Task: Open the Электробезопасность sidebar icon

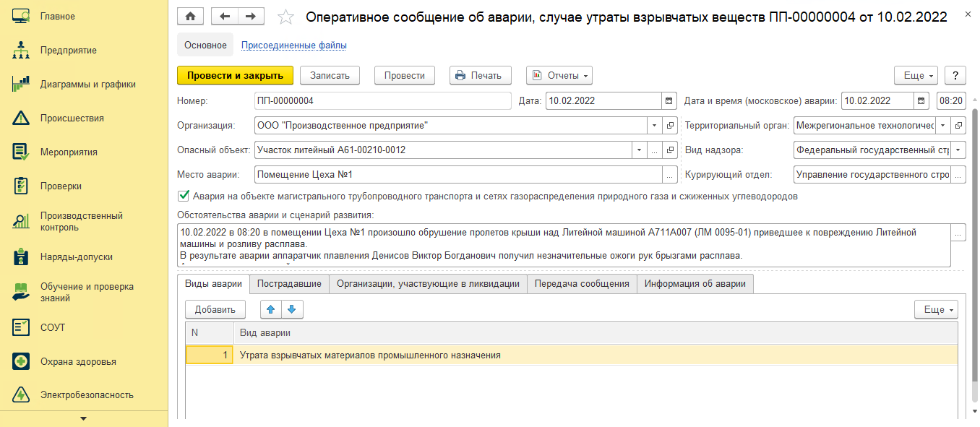Action: (20, 394)
